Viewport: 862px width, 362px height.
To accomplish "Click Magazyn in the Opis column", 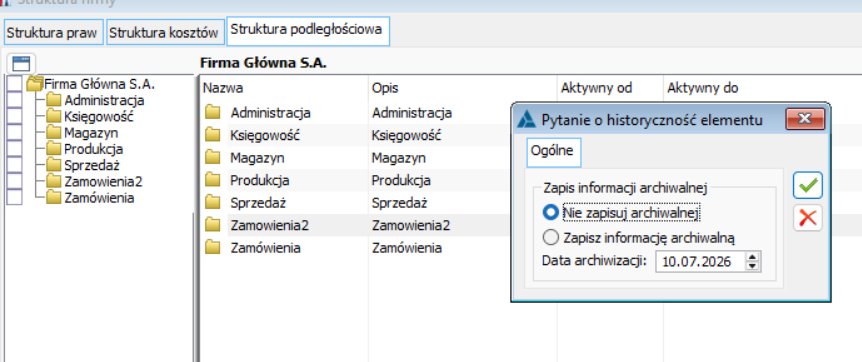I will click(399, 158).
